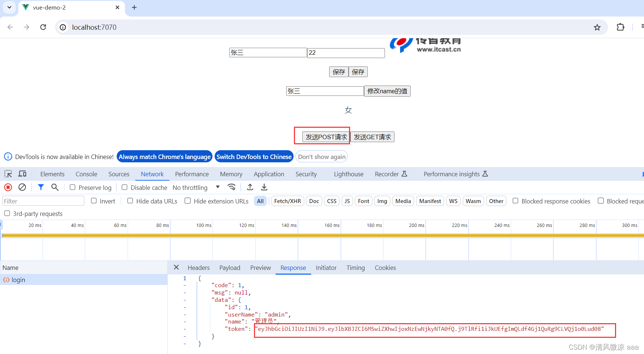View the request Timing tab
Viewport: 644px width, 354px height.
tap(356, 268)
